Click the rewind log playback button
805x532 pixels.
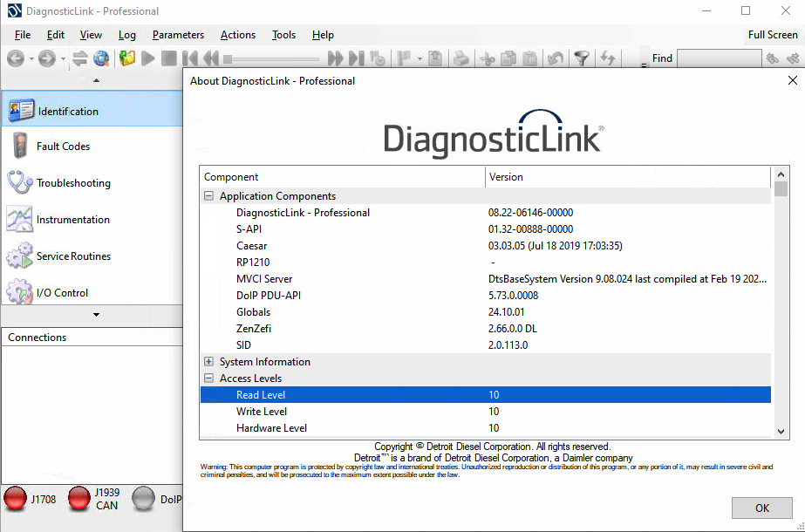pos(211,58)
